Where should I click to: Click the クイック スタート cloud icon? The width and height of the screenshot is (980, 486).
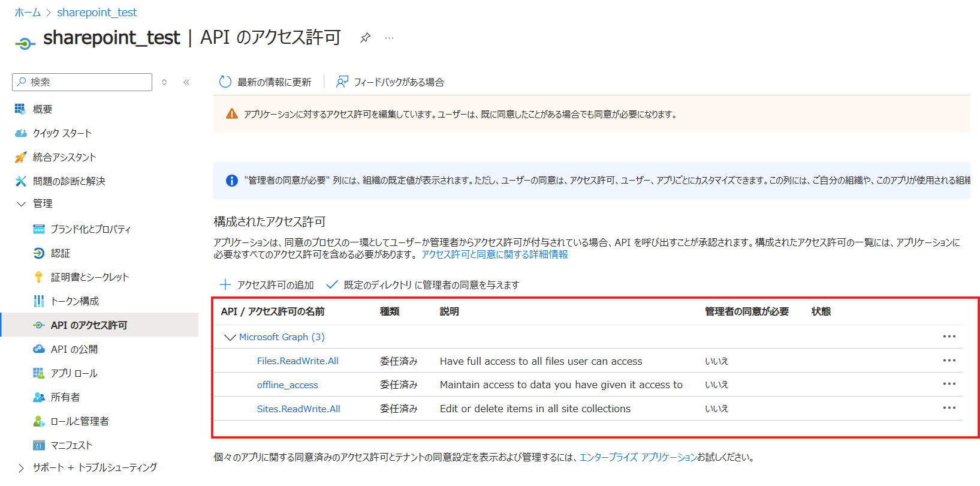point(20,133)
